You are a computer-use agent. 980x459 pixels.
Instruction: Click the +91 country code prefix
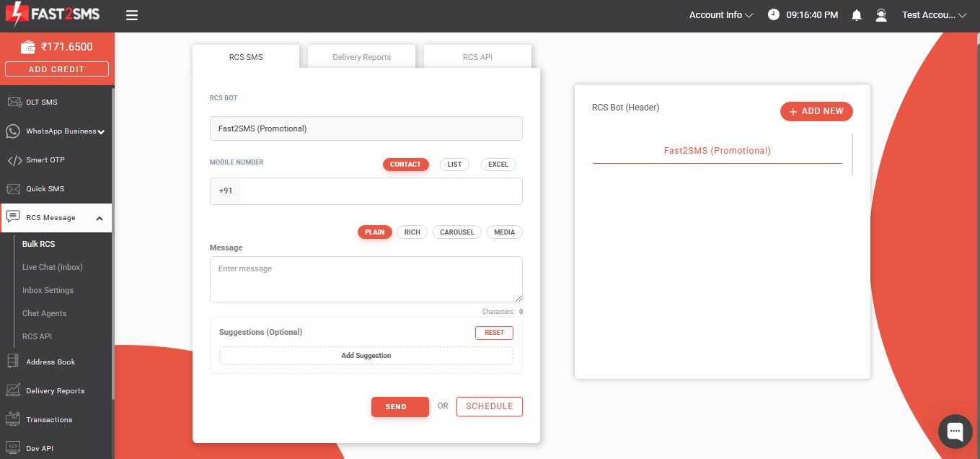(x=226, y=191)
